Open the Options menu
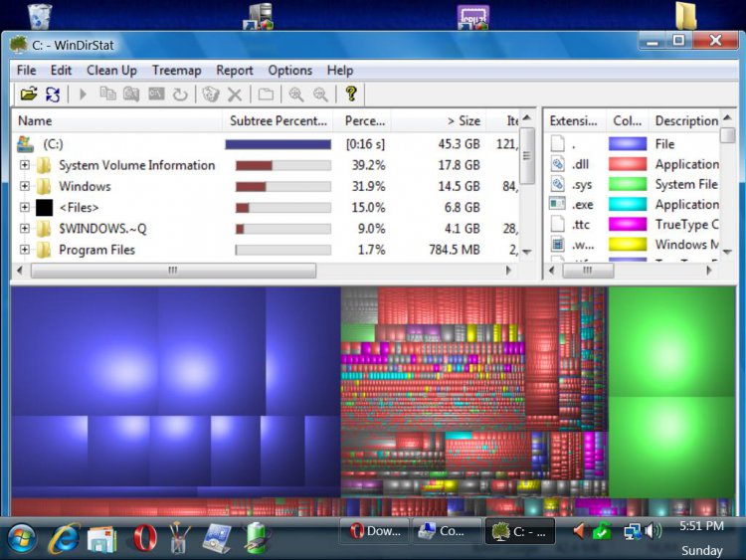The image size is (746, 560). point(290,71)
